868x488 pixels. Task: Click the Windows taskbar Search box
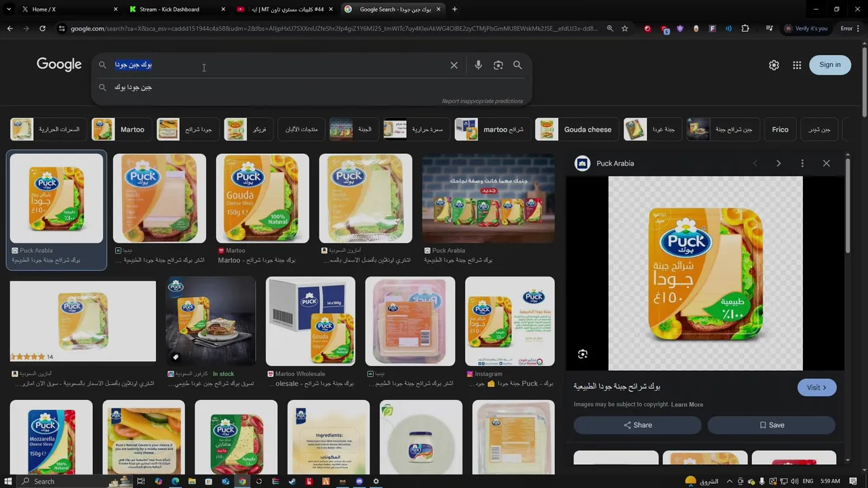75,481
